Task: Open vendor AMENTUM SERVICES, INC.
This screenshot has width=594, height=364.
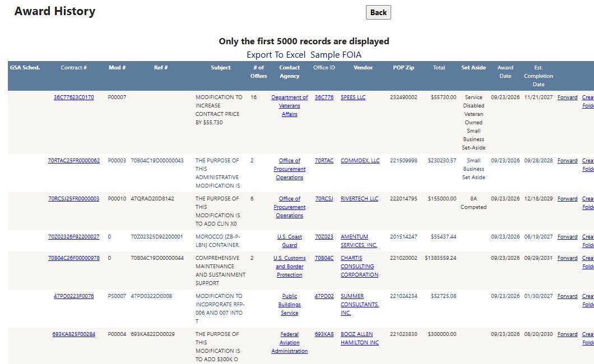Action: 359,241
